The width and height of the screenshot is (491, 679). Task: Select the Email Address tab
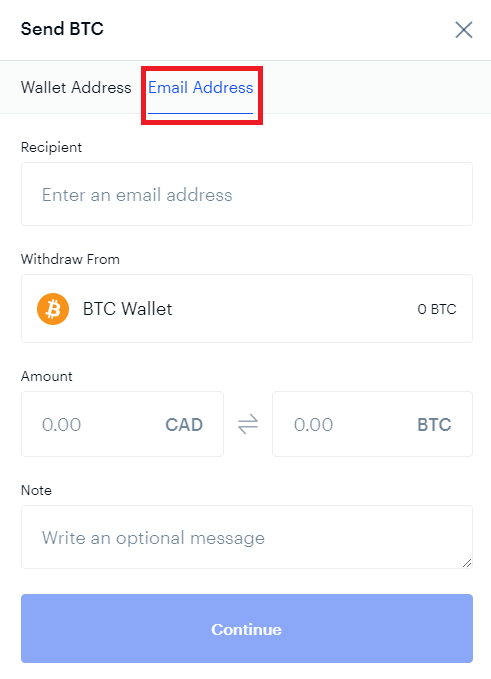200,87
